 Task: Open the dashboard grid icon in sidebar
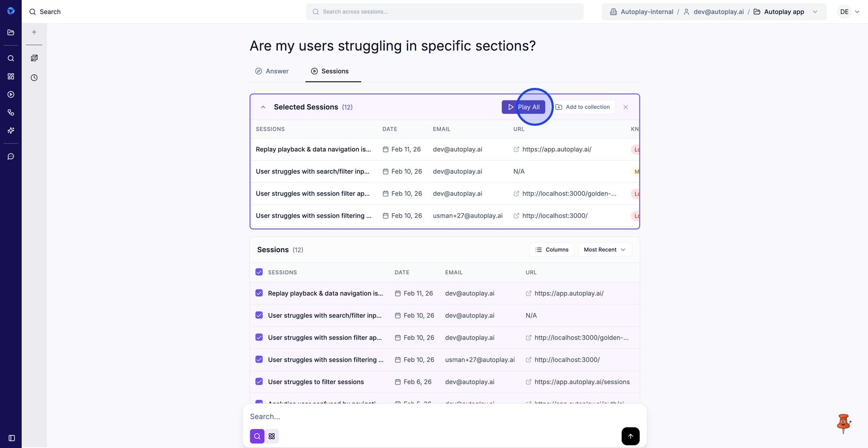[10, 76]
